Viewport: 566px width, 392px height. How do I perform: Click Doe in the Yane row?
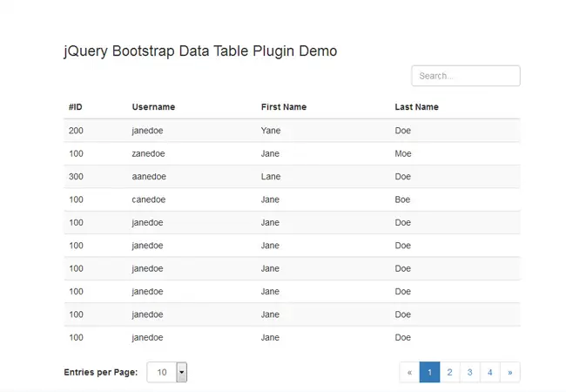(x=403, y=131)
